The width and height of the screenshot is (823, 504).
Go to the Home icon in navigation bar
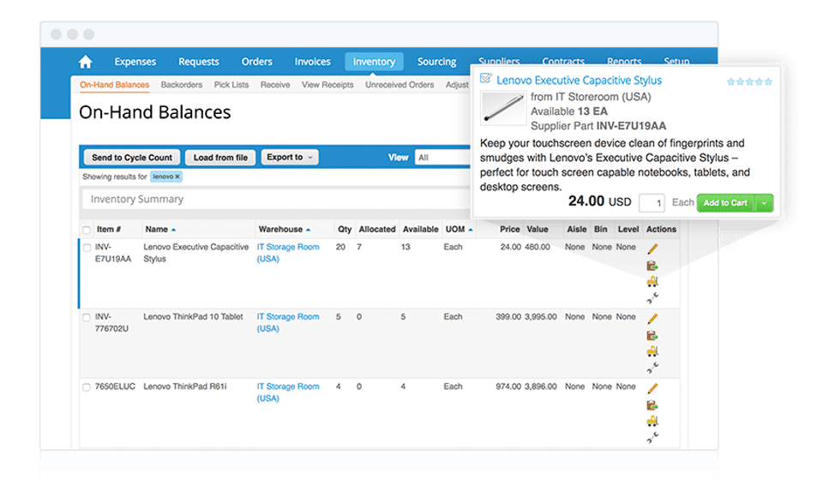click(x=85, y=62)
